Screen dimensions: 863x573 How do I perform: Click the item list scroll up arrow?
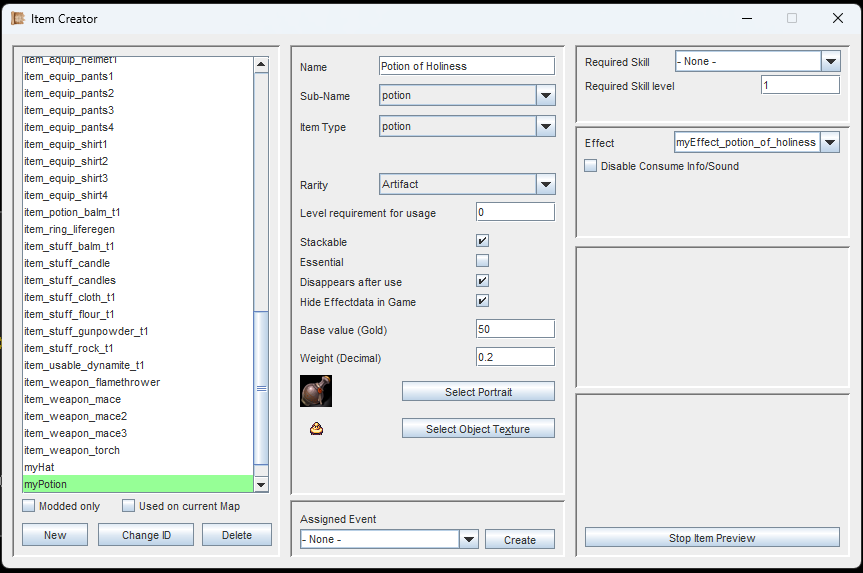tap(261, 65)
